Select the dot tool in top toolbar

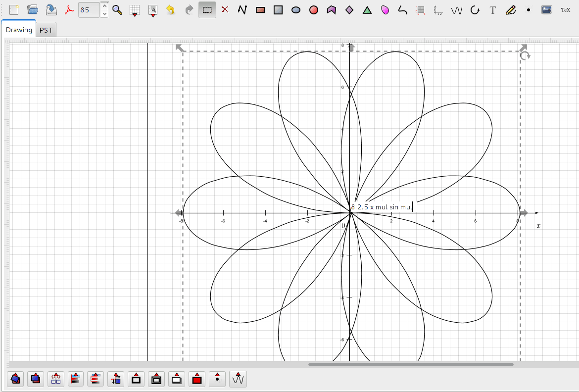pos(529,10)
